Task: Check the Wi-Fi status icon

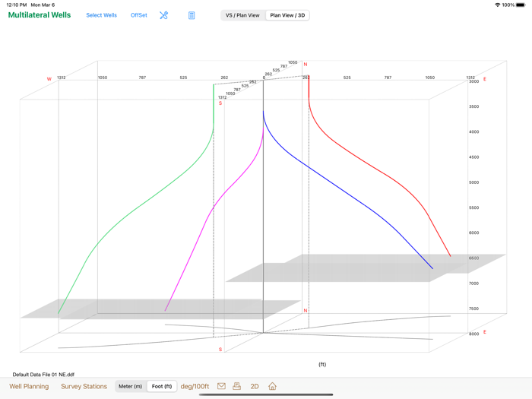Action: click(497, 5)
